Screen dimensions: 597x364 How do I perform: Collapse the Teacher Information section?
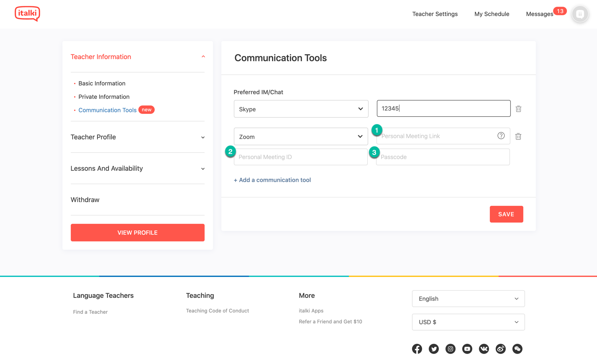point(203,57)
